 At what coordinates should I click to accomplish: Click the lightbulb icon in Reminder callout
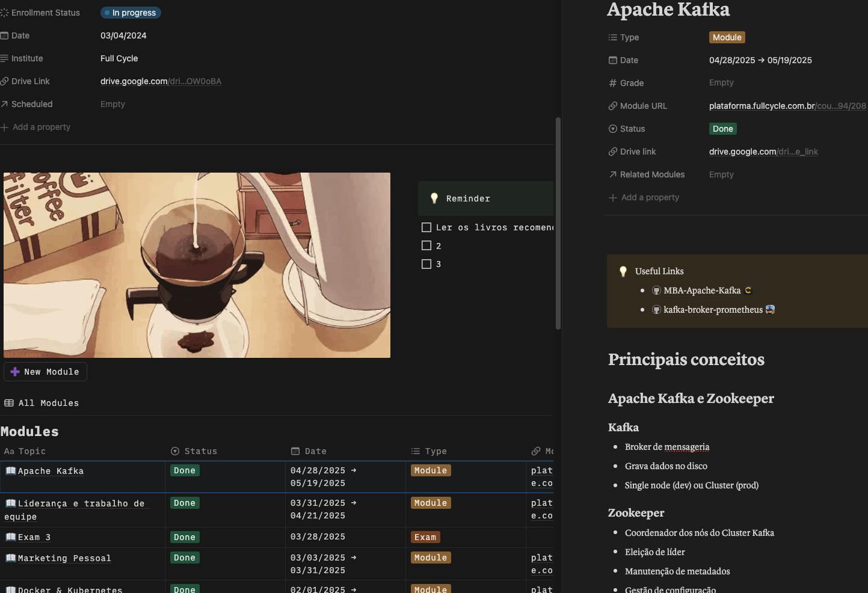click(434, 198)
